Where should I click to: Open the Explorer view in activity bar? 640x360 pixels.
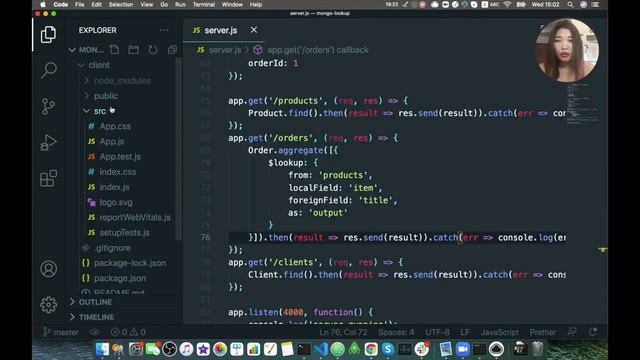(x=48, y=34)
